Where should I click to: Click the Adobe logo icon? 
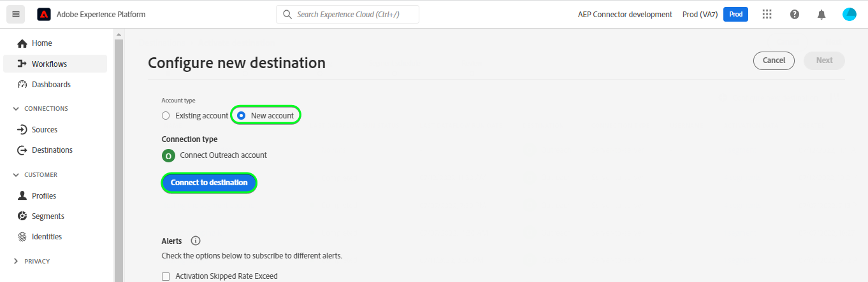pos(44,14)
